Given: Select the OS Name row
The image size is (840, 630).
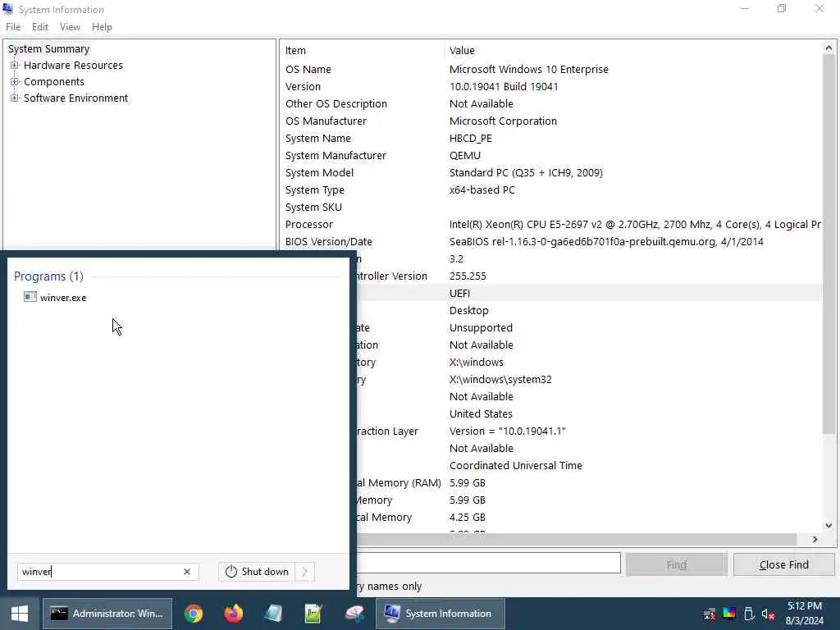Looking at the screenshot, I should point(551,69).
